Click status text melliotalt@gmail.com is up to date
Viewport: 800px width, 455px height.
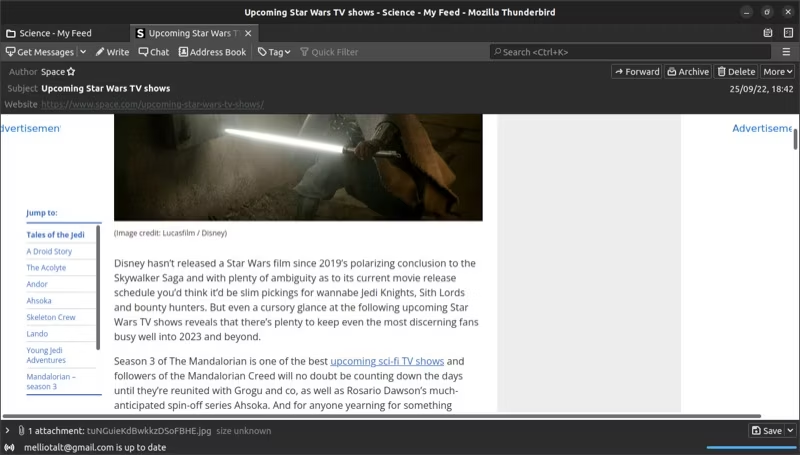tap(95, 447)
